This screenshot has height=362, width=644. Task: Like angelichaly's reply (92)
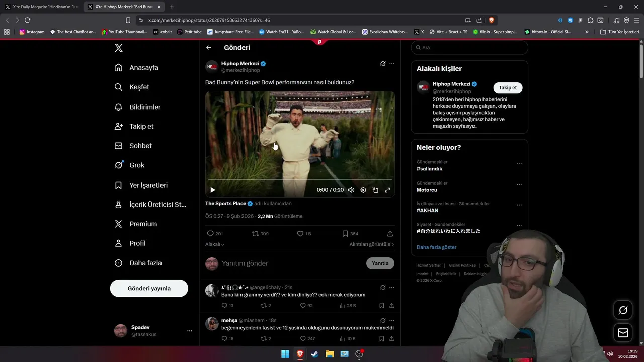point(306,306)
